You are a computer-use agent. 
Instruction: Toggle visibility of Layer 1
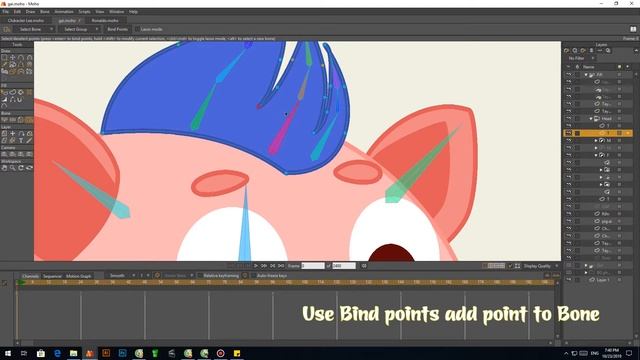pyautogui.click(x=569, y=280)
